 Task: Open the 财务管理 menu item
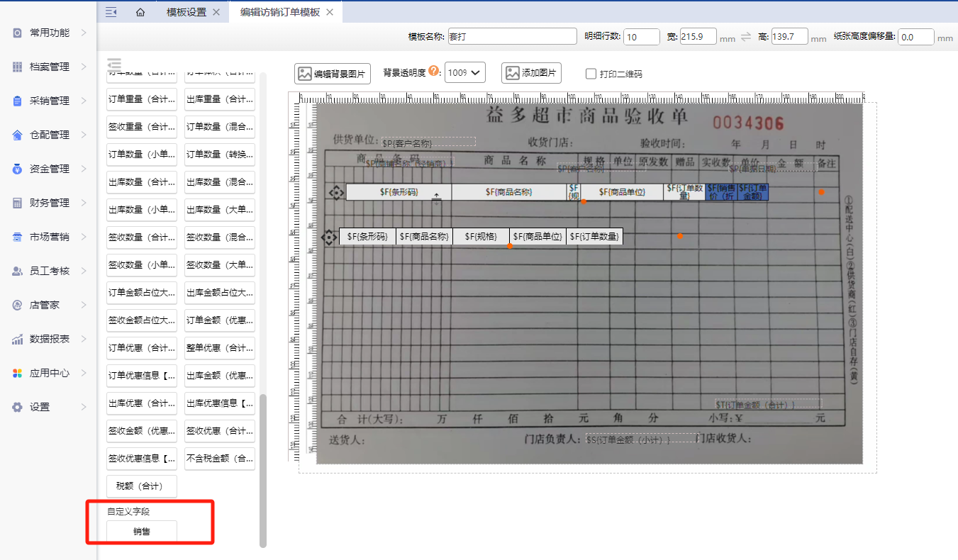[x=50, y=203]
